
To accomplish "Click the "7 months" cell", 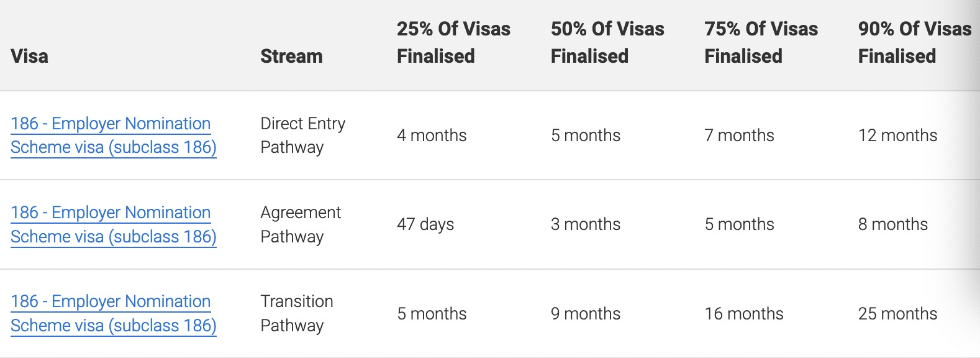I will pos(739,135).
